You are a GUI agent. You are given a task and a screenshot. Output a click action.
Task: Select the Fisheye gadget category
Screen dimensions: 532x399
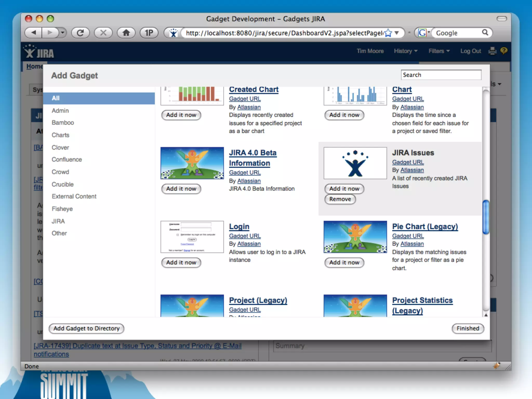tap(62, 209)
